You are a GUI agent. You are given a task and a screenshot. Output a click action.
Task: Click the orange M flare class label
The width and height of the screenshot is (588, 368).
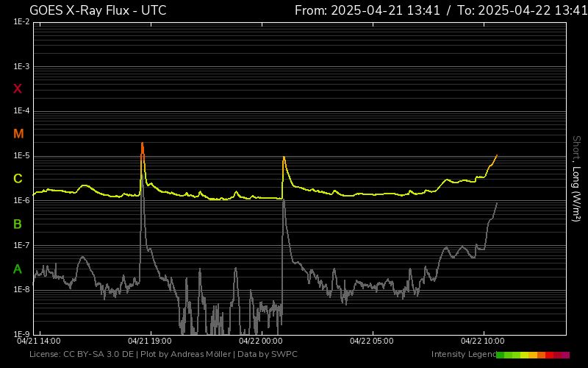click(18, 134)
